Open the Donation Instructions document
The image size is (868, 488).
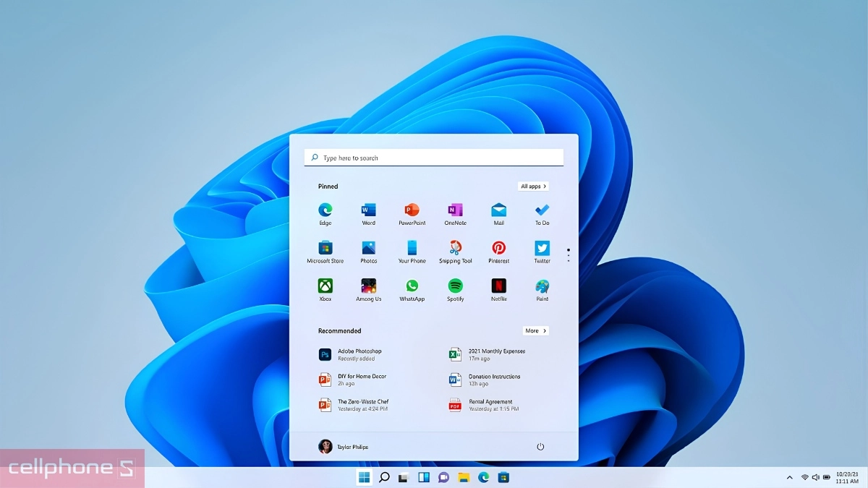click(x=485, y=380)
